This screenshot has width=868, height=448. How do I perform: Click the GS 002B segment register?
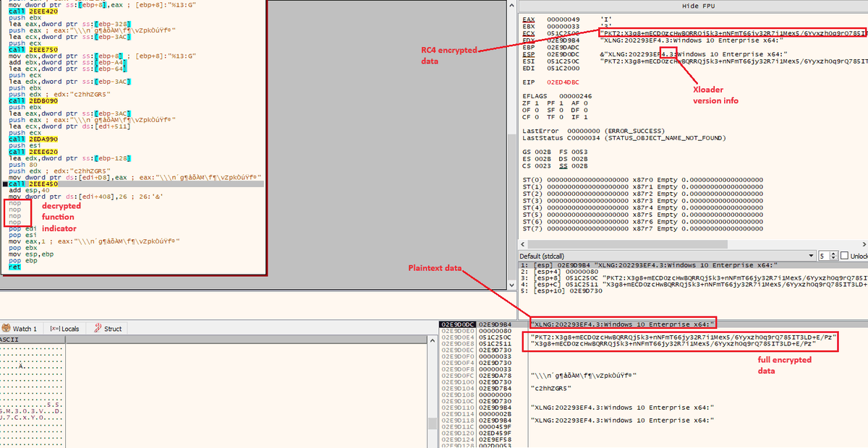coord(535,152)
